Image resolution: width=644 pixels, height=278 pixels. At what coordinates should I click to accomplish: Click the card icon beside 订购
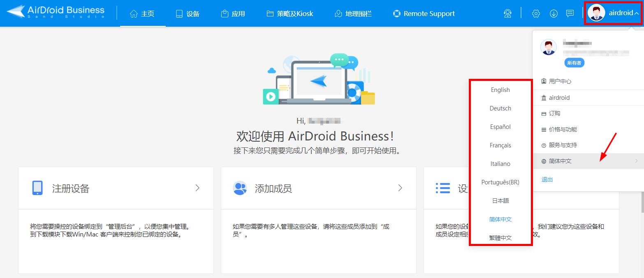(x=544, y=114)
